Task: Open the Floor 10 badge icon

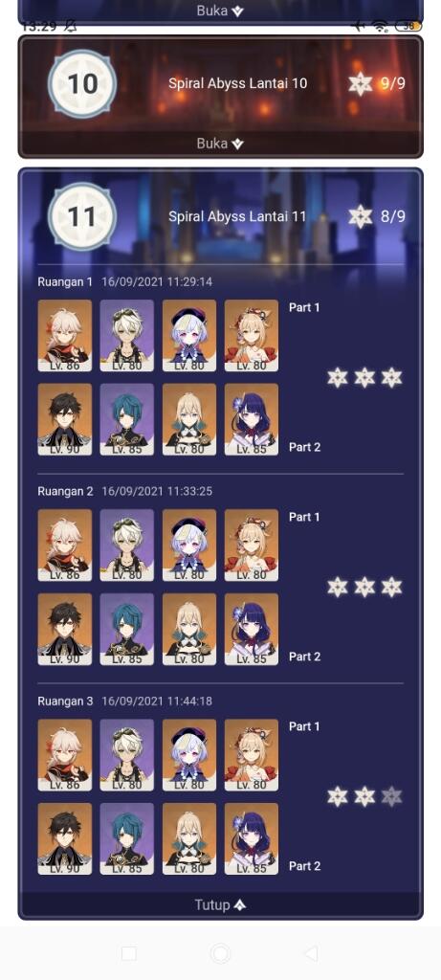Action: [x=82, y=84]
